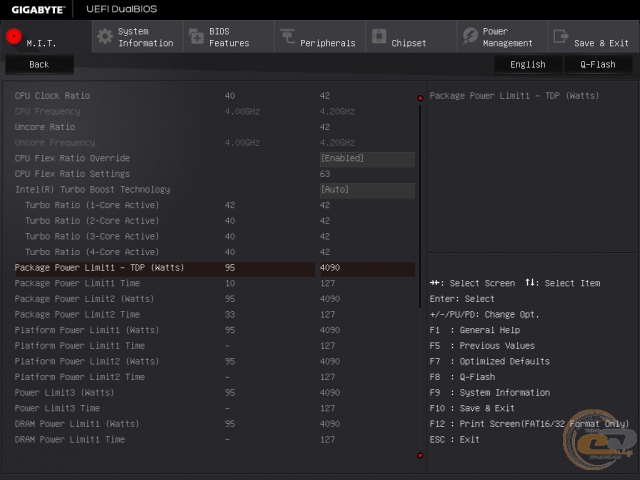The image size is (640, 480).
Task: Click Package Power Limit1 - TDP row label
Action: point(99,268)
